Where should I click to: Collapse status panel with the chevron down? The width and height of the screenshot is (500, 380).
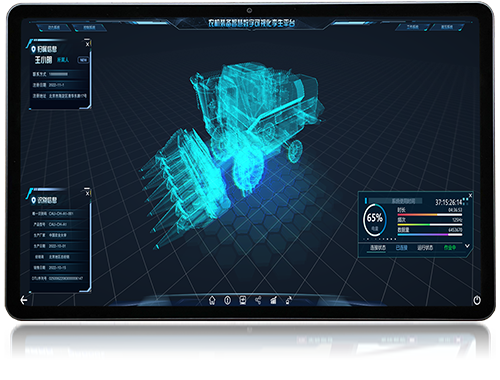coord(467,246)
